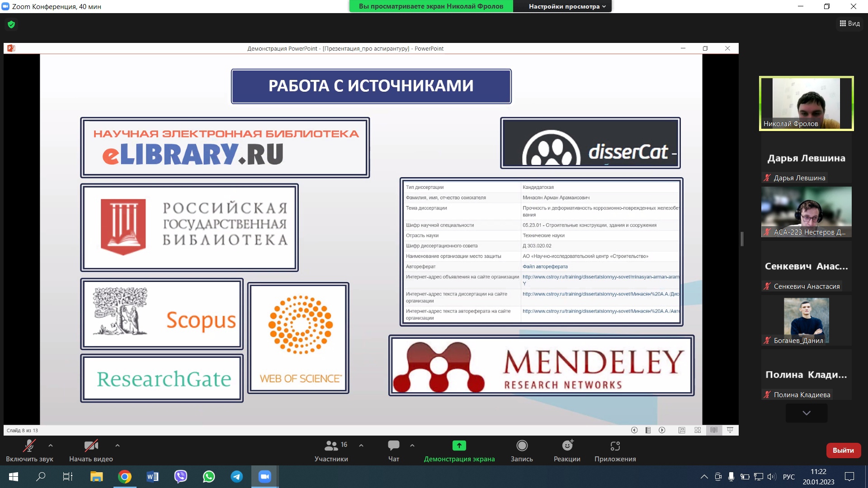Image resolution: width=868 pixels, height=488 pixels.
Task: Select the АСА-223 Нестеров video tile
Action: pyautogui.click(x=807, y=212)
